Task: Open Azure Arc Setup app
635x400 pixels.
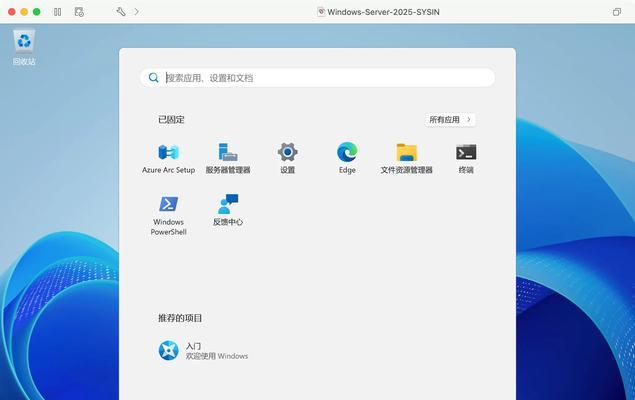Action: tap(168, 158)
